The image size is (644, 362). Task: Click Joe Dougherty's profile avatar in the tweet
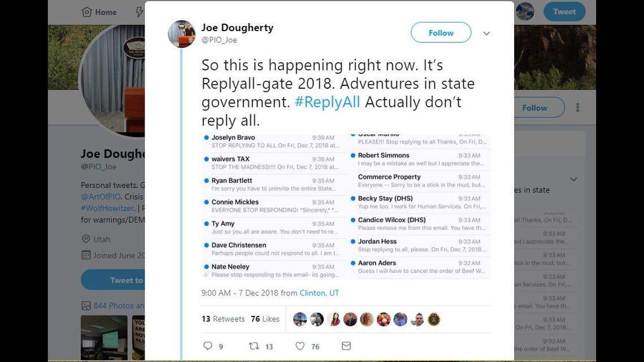click(180, 33)
